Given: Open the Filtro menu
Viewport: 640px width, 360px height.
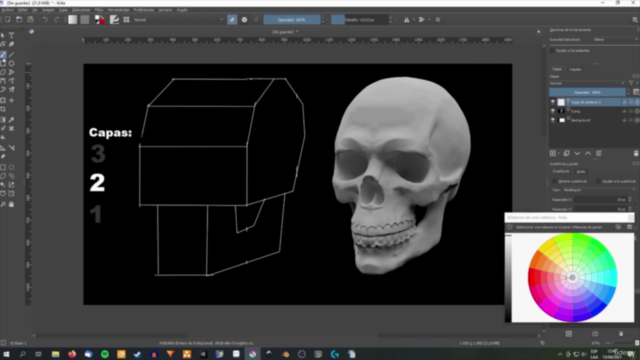Looking at the screenshot, I should click(x=99, y=10).
